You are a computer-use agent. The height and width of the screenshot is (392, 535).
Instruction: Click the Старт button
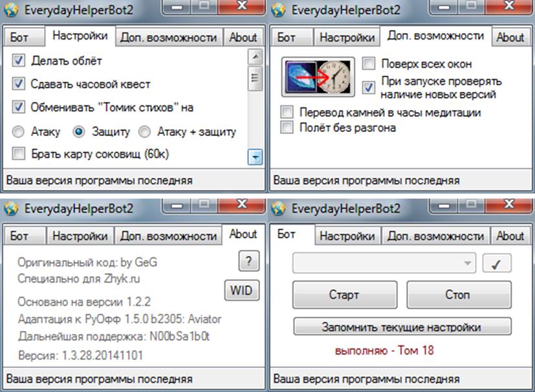point(345,295)
